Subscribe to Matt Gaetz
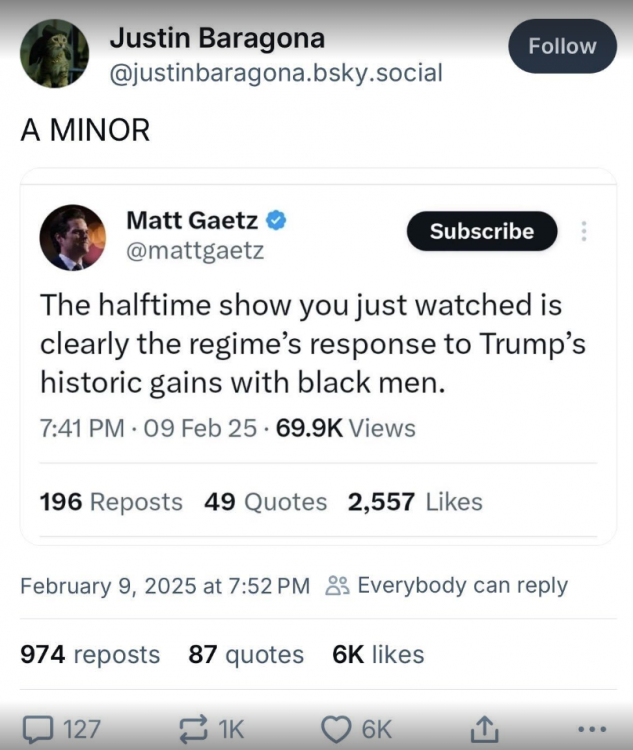This screenshot has width=633, height=750. 481,231
